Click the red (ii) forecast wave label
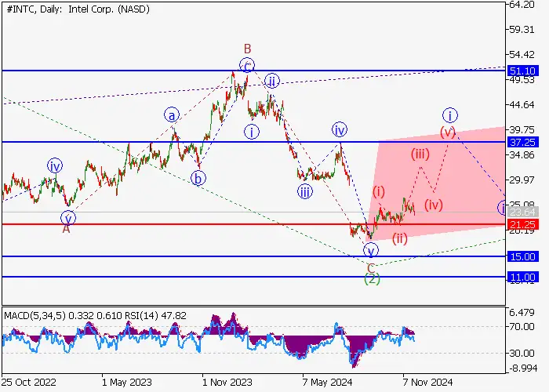Viewport: 549px width, 392px height. (x=400, y=238)
